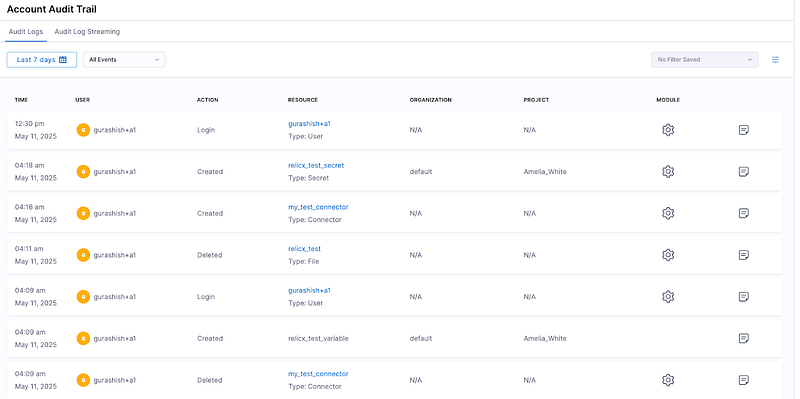
Task: Click the ACTION column header
Action: (208, 100)
